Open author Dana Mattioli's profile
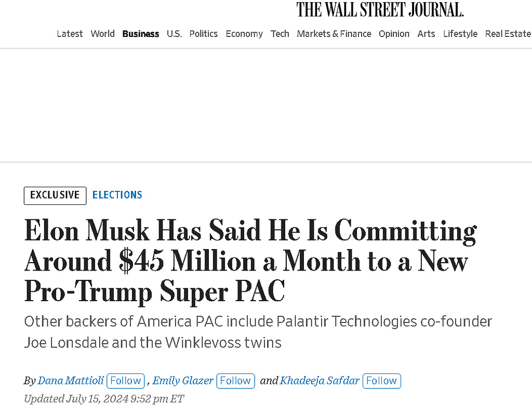This screenshot has width=532, height=413. (x=71, y=381)
